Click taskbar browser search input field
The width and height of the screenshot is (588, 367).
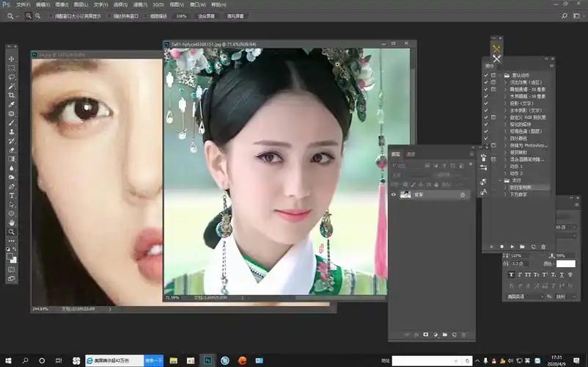(x=114, y=360)
